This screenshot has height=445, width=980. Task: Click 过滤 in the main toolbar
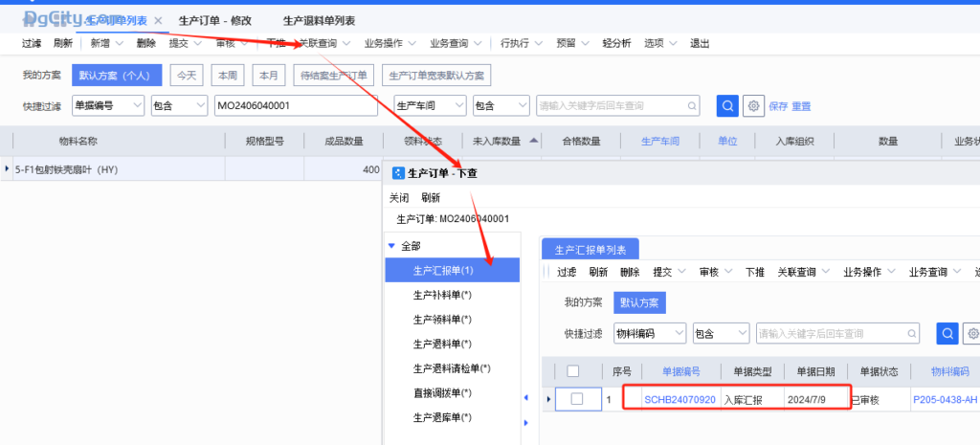tap(32, 43)
